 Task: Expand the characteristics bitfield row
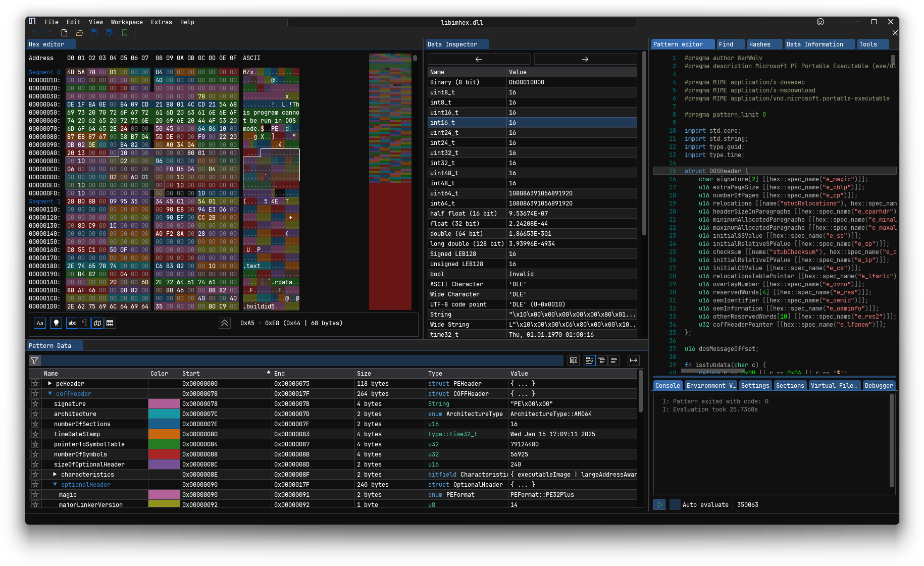click(x=55, y=475)
